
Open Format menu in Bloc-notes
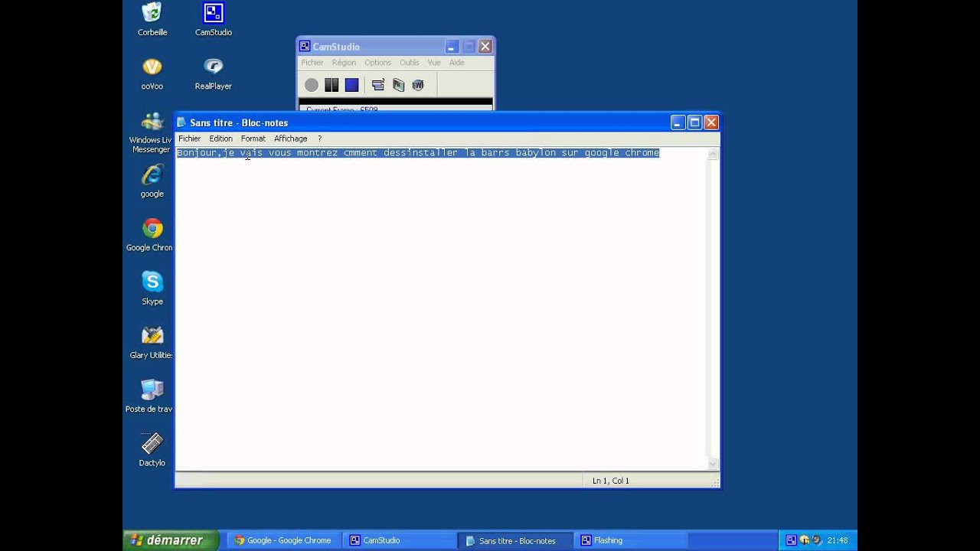253,139
